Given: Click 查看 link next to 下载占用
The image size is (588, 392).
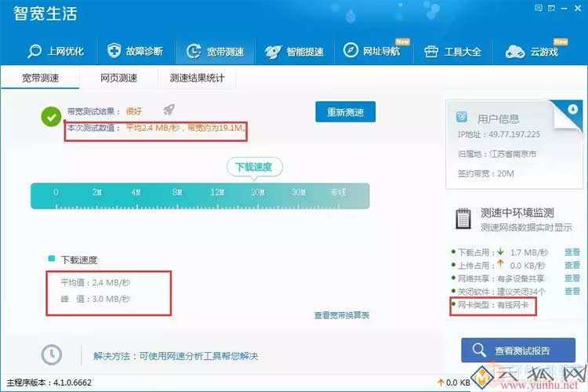Looking at the screenshot, I should 572,252.
